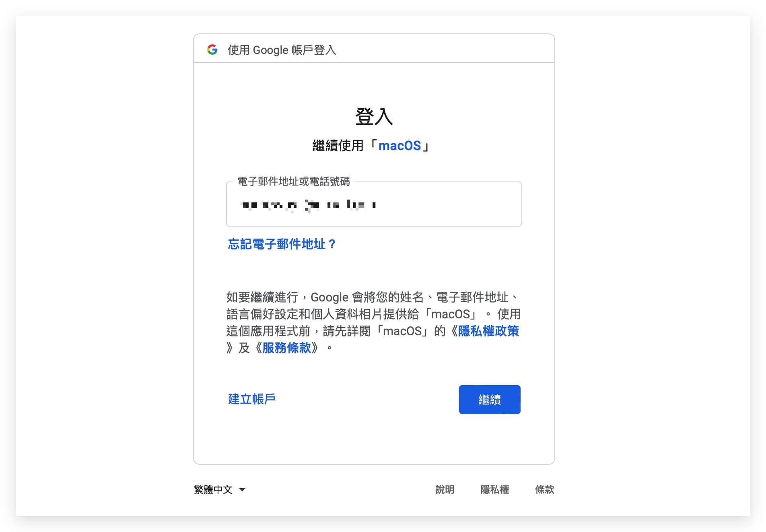Click the 登入 heading

tap(374, 117)
